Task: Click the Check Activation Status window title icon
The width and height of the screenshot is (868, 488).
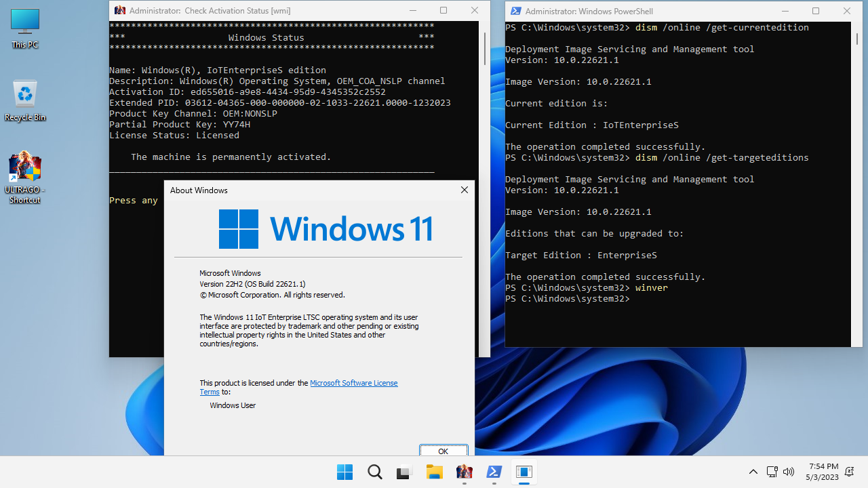Action: tap(120, 10)
